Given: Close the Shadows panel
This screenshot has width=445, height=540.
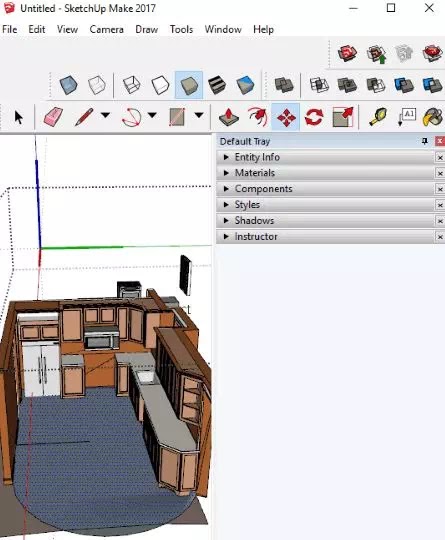Looking at the screenshot, I should pyautogui.click(x=440, y=221).
